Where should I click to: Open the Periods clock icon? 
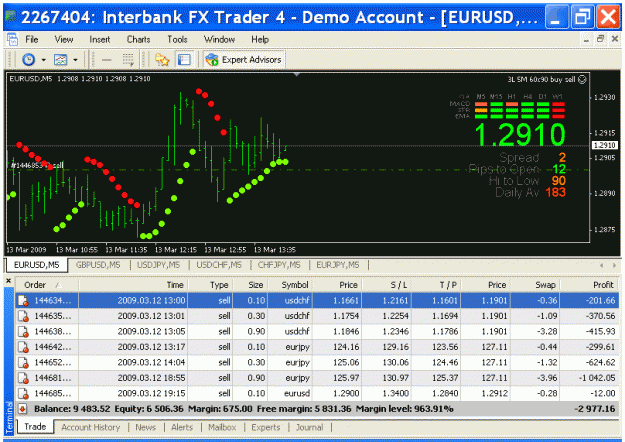28,60
